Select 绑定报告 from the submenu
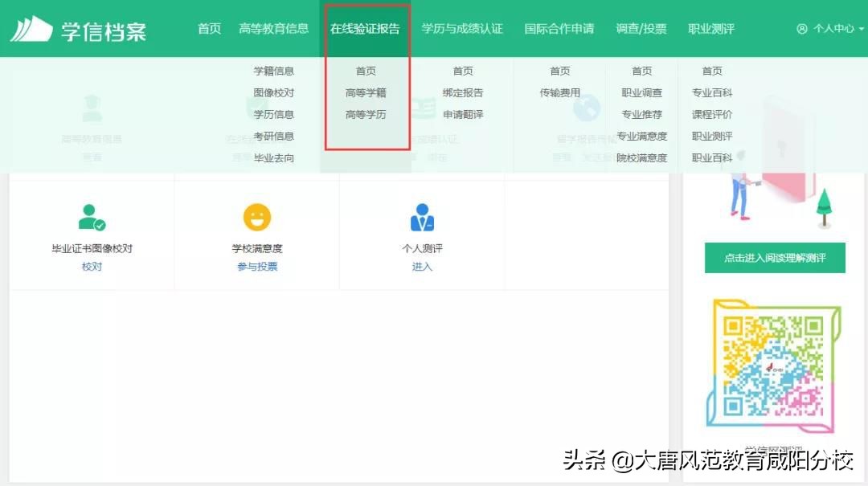Screen dimensions: 868x486 click(463, 92)
